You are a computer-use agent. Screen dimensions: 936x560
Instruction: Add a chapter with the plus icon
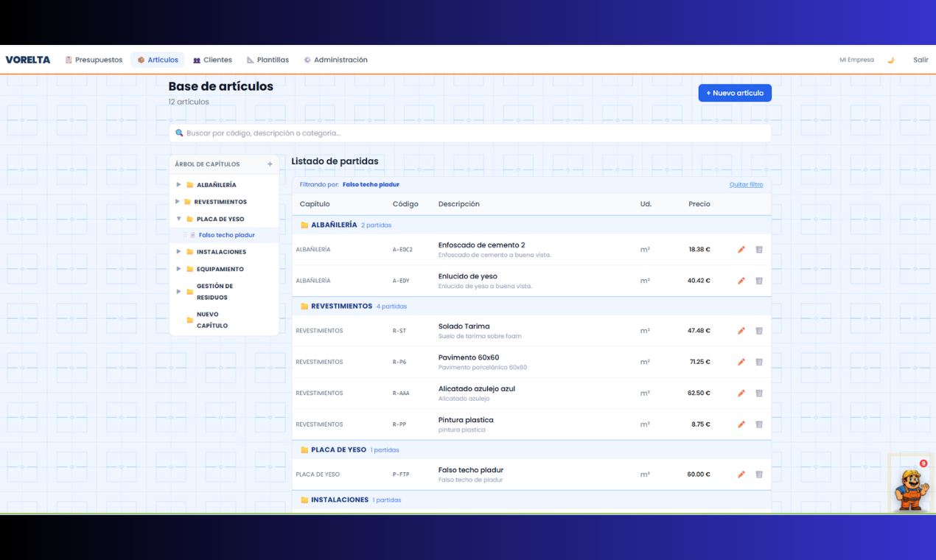(270, 164)
